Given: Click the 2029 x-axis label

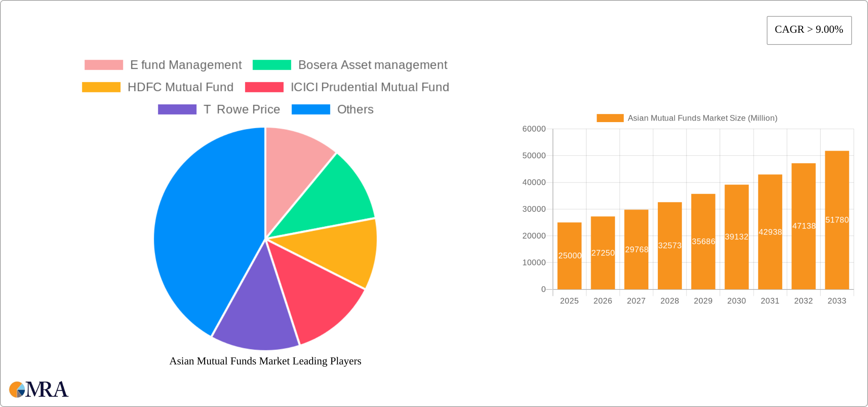Looking at the screenshot, I should click(x=703, y=301).
